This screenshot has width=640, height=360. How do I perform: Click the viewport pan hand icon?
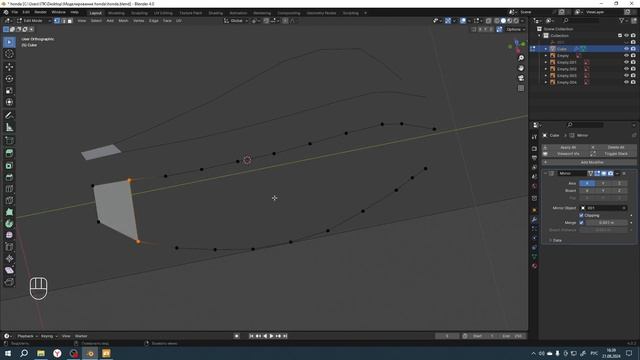tap(521, 68)
